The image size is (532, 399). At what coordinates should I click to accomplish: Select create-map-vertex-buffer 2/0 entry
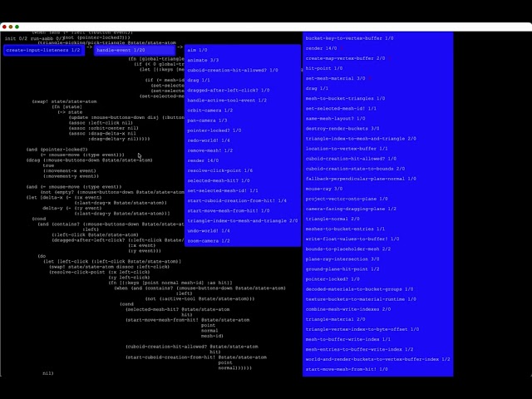click(x=346, y=58)
